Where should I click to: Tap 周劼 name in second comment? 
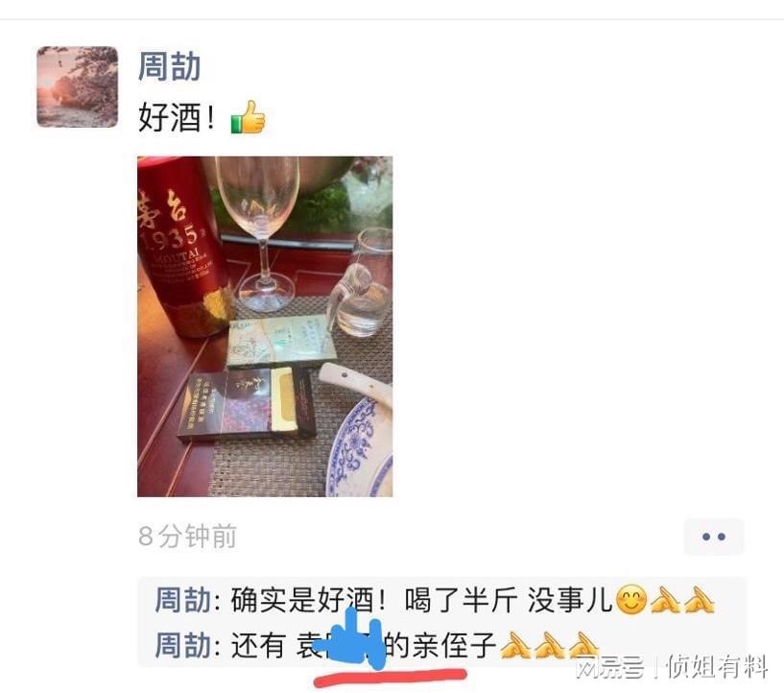183,644
